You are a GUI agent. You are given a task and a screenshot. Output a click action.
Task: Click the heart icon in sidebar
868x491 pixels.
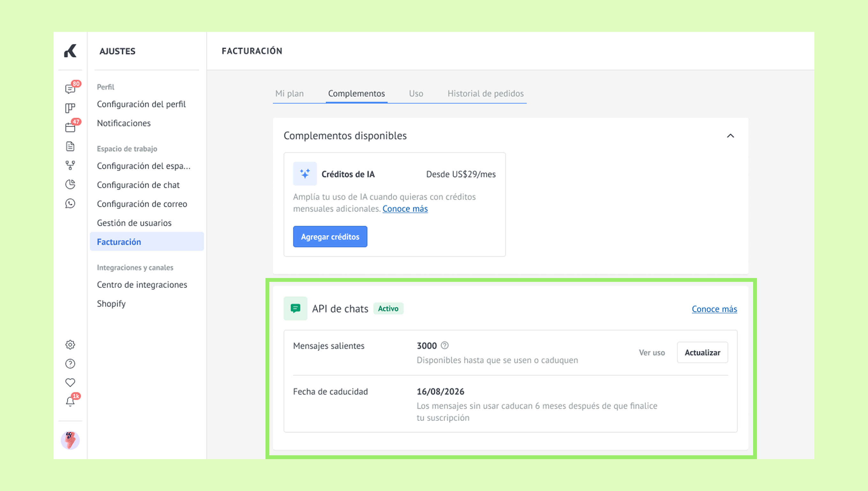[x=70, y=382]
